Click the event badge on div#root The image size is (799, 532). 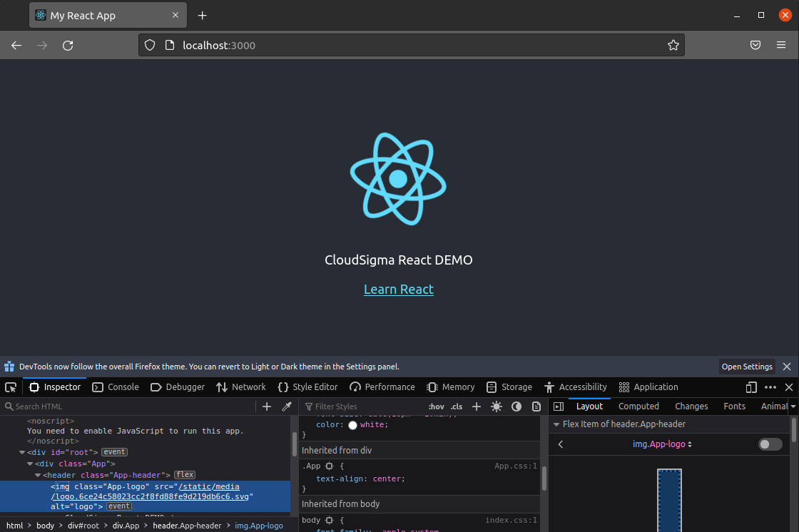[x=114, y=452]
